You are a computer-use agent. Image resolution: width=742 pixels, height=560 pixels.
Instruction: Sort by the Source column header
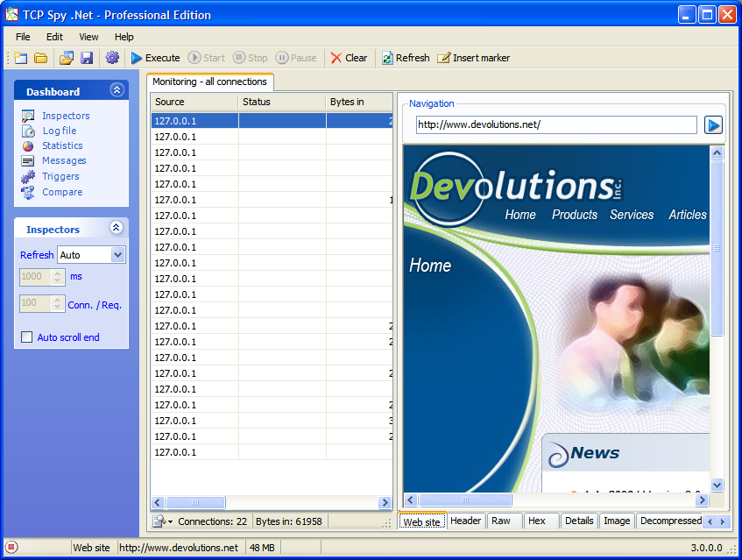click(x=194, y=102)
